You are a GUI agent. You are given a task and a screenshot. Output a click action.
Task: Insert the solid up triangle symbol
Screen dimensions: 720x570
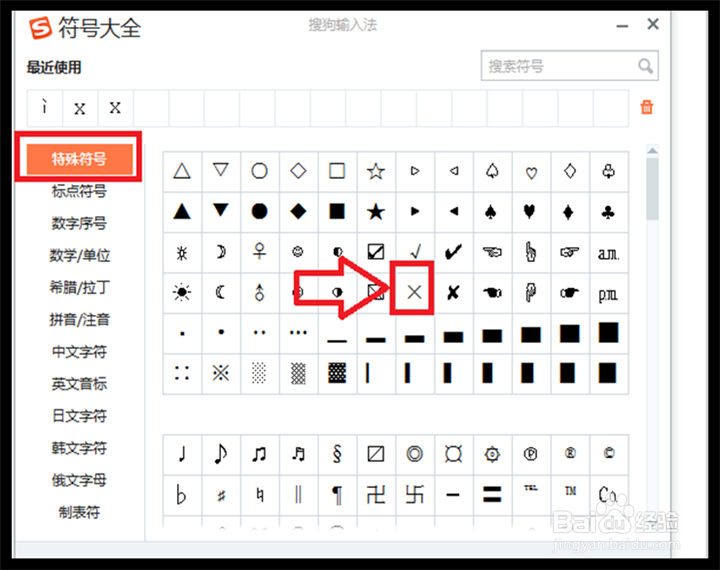coord(182,212)
